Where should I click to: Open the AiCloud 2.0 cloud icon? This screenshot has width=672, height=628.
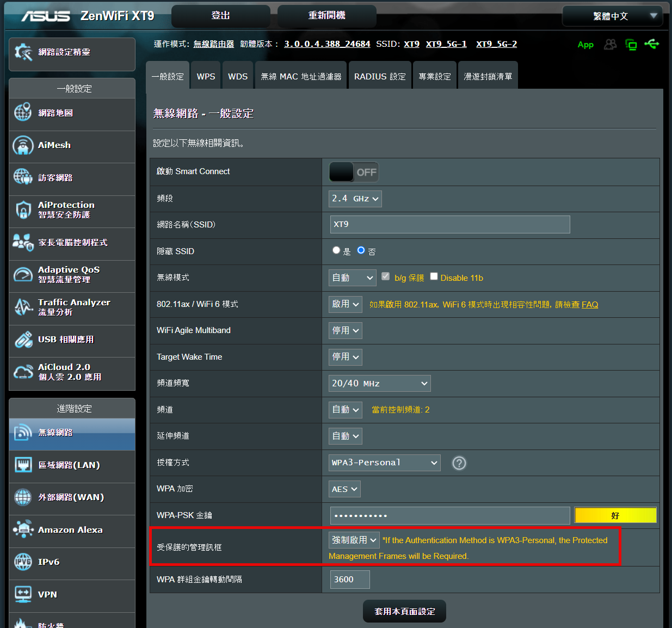pos(23,372)
